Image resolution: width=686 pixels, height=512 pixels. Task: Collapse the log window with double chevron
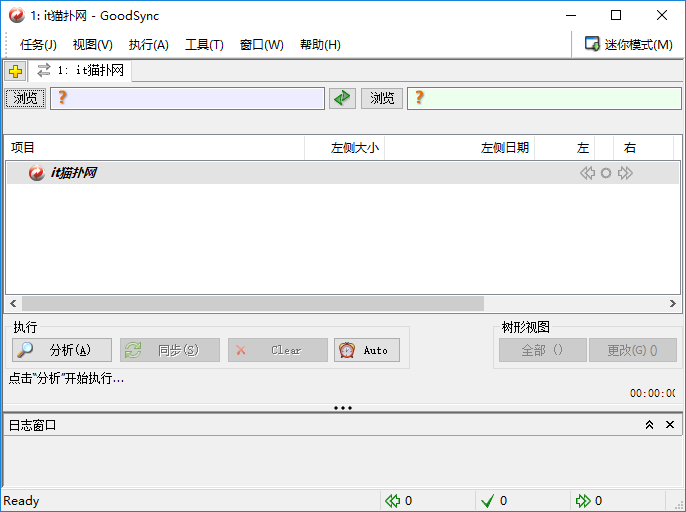(649, 424)
